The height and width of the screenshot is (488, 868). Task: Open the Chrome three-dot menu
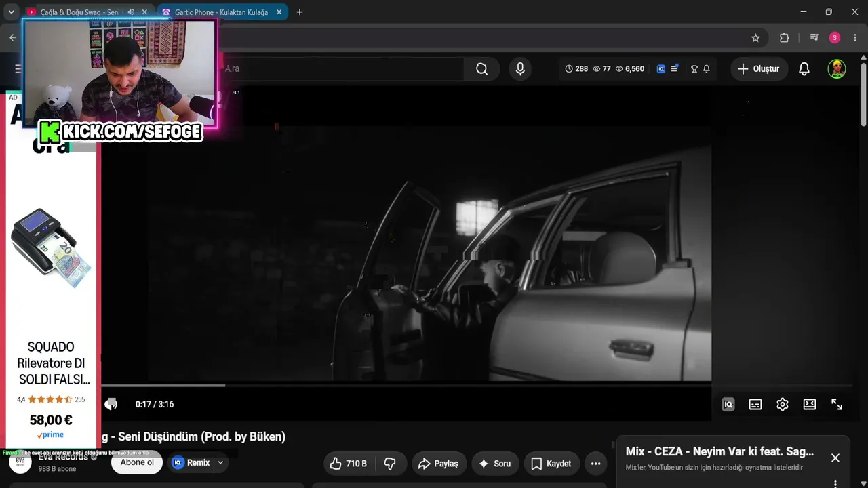pyautogui.click(x=854, y=38)
